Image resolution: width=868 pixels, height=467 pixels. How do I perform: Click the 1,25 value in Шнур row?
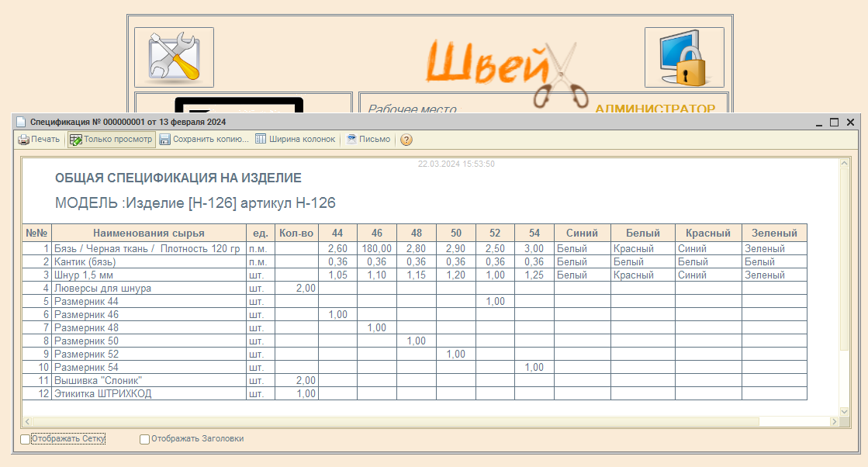click(534, 275)
